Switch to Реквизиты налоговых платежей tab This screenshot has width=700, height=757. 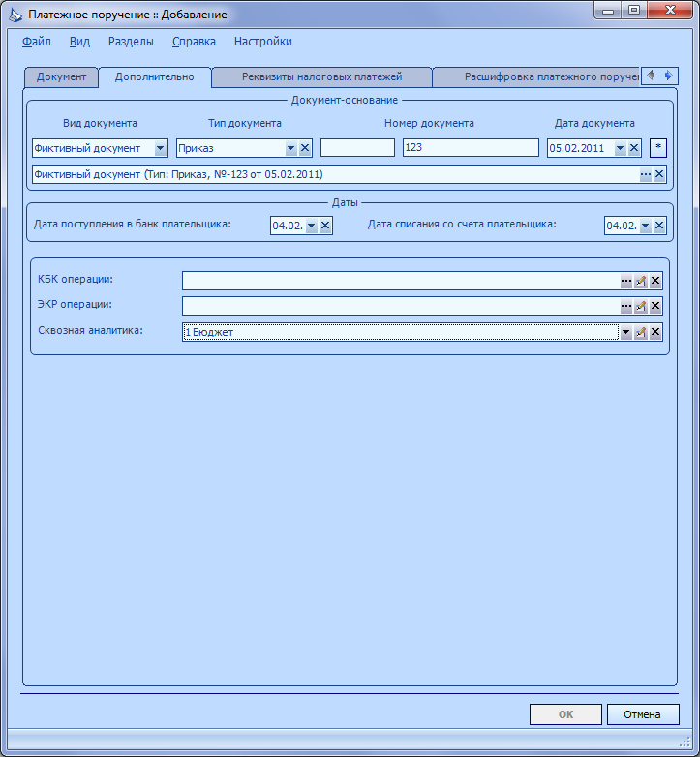(x=322, y=77)
